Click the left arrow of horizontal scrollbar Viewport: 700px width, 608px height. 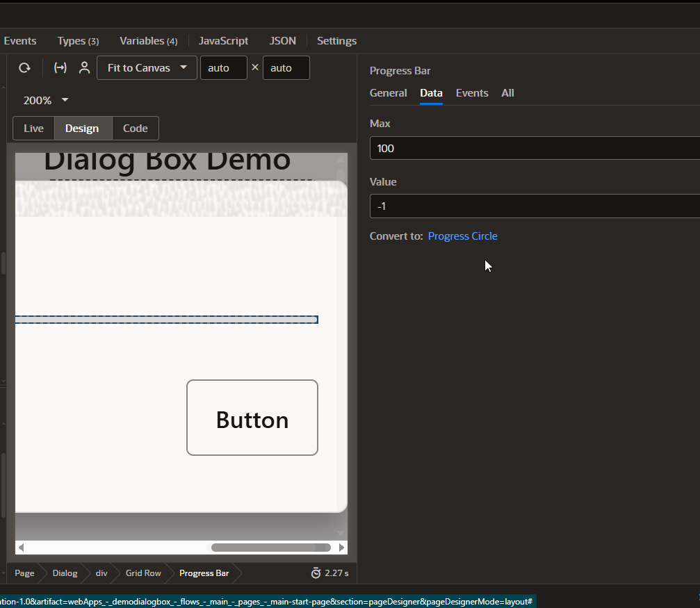tap(21, 548)
